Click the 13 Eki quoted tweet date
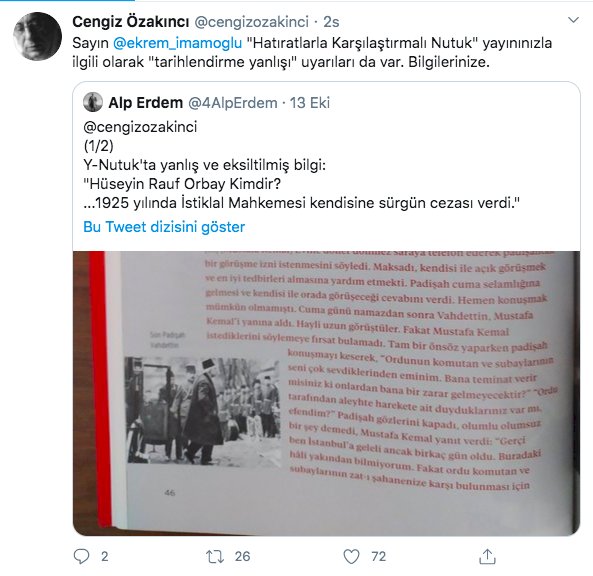The image size is (593, 576). pyautogui.click(x=310, y=103)
